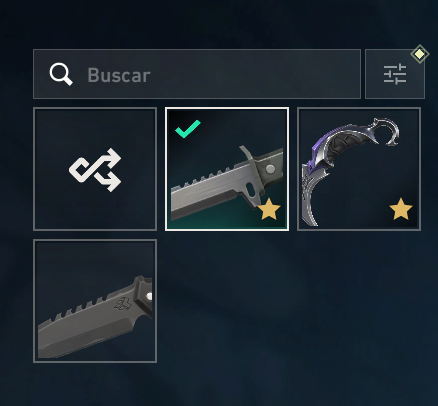Click the Buscar placeholder text
This screenshot has width=438, height=406.
coord(119,75)
